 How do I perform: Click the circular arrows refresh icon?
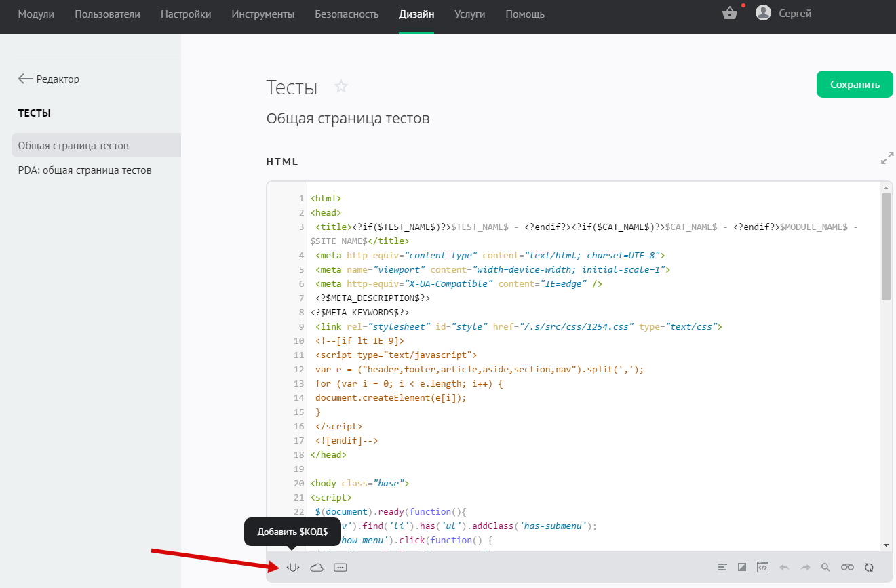869,568
